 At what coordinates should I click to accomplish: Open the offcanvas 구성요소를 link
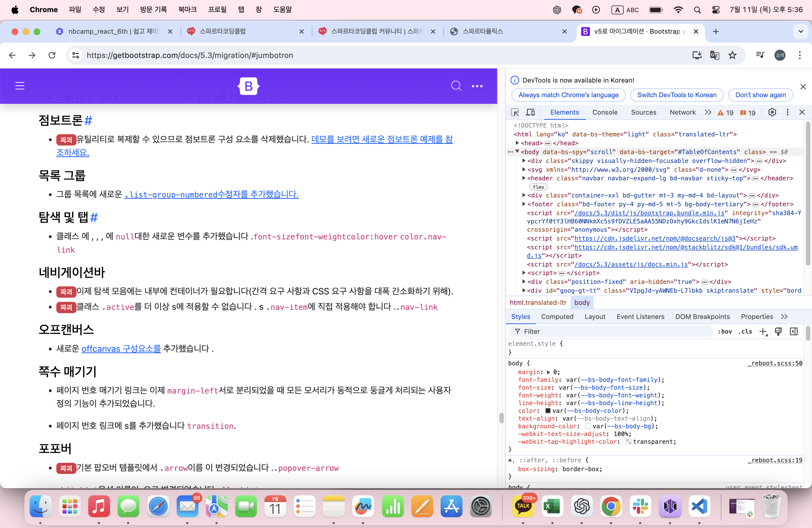coord(121,349)
